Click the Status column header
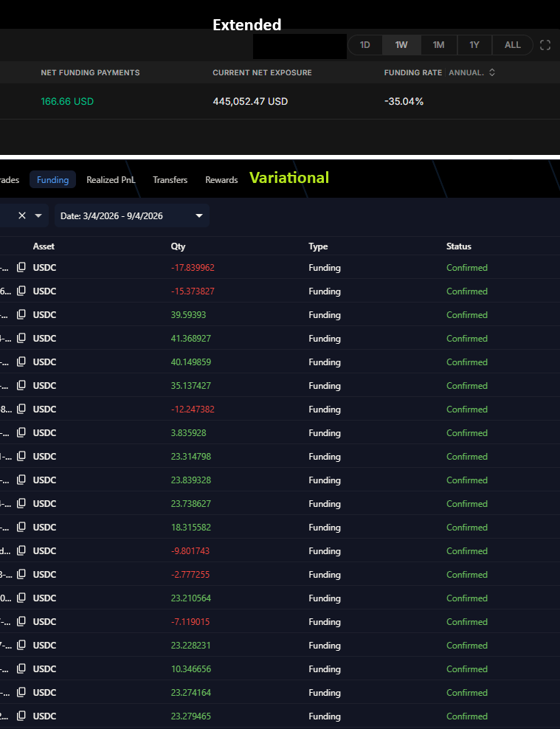 click(459, 246)
